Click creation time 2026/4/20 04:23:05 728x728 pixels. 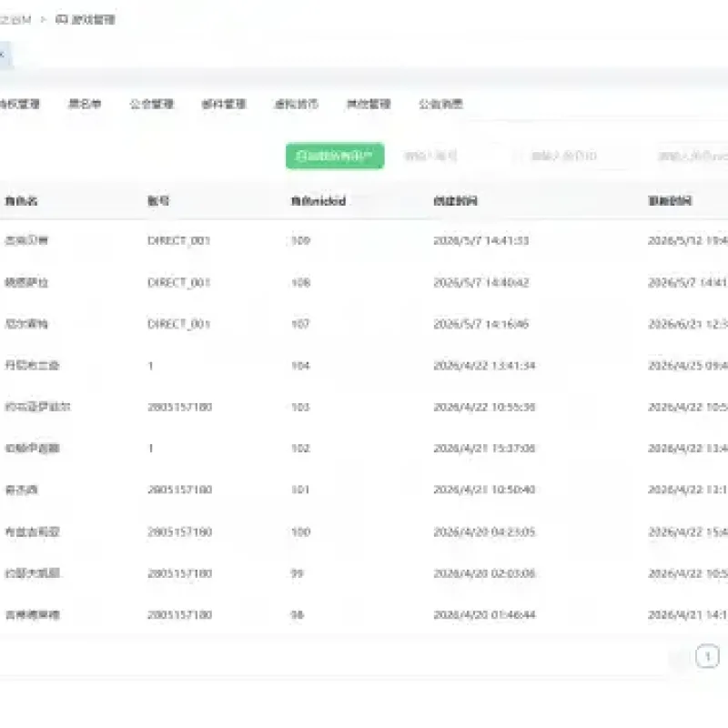click(484, 531)
